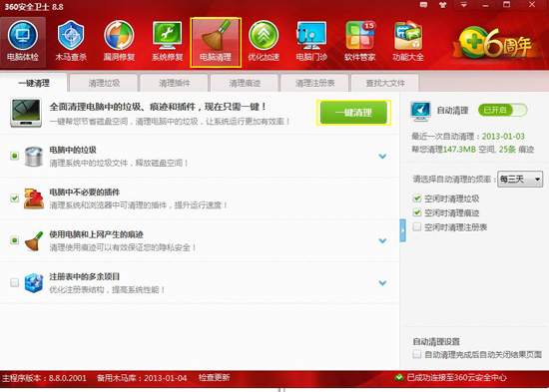Image resolution: width=549 pixels, height=392 pixels.
Task: Uncheck the 电脑中不必要的插件 checkbox
Action: [14, 198]
